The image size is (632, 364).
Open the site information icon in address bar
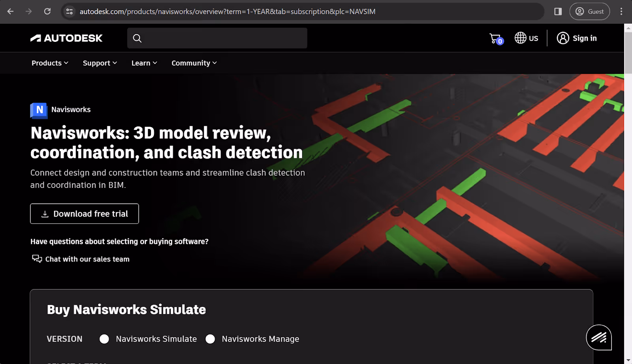[x=70, y=11]
